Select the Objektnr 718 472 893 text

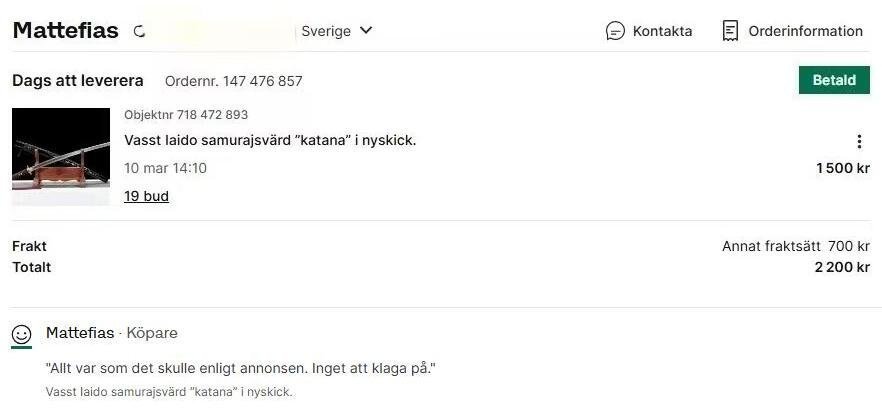pos(186,115)
